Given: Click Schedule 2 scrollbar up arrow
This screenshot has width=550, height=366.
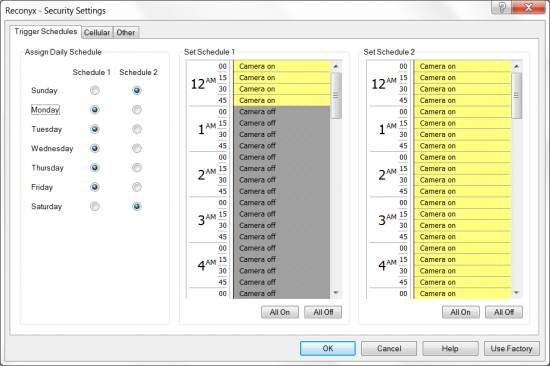Looking at the screenshot, I should 516,66.
